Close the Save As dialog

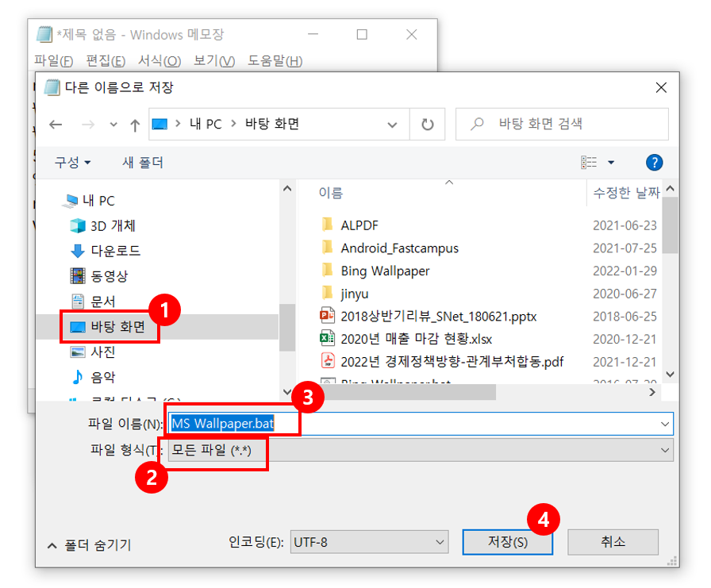pyautogui.click(x=661, y=87)
